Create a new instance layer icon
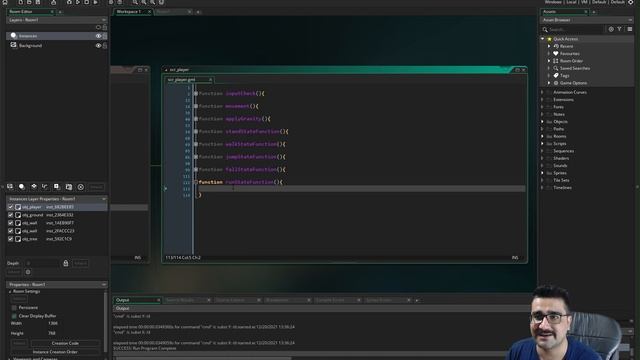Viewport: 640px width, 360px height. coord(22,187)
